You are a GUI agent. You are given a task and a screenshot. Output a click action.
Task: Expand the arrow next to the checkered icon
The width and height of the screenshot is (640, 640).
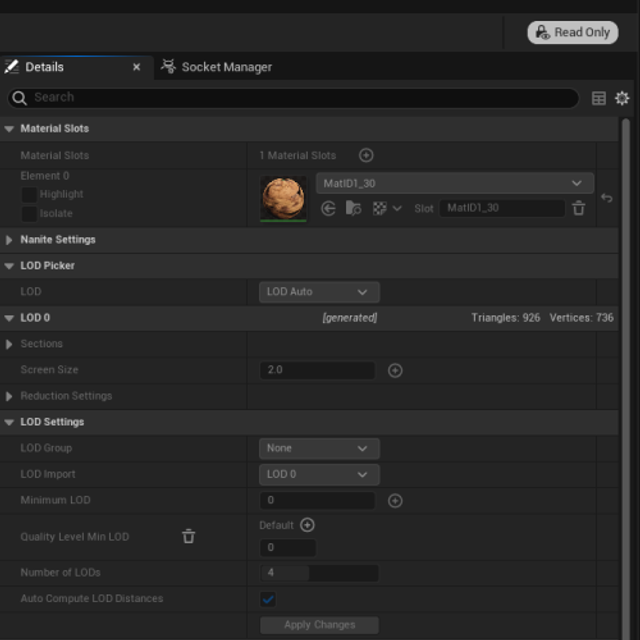[x=397, y=209]
